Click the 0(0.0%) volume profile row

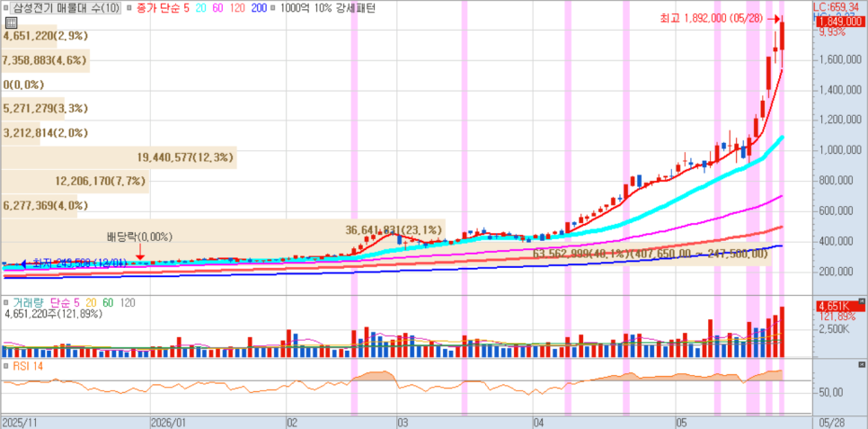[23, 85]
